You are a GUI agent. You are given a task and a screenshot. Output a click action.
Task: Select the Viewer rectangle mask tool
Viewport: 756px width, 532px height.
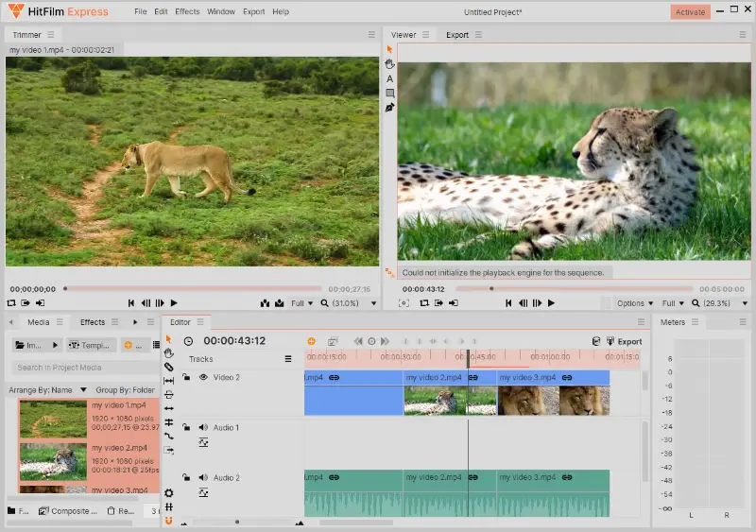point(389,94)
